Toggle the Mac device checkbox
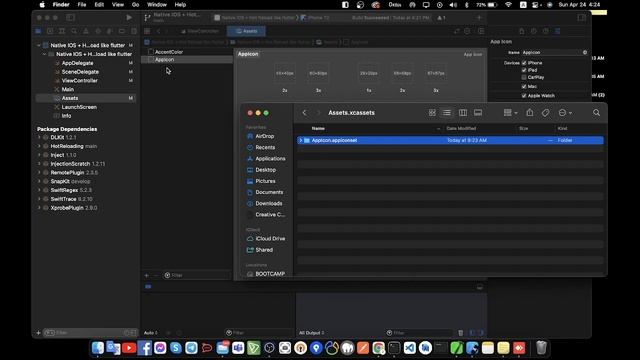The height and width of the screenshot is (360, 640). point(524,87)
